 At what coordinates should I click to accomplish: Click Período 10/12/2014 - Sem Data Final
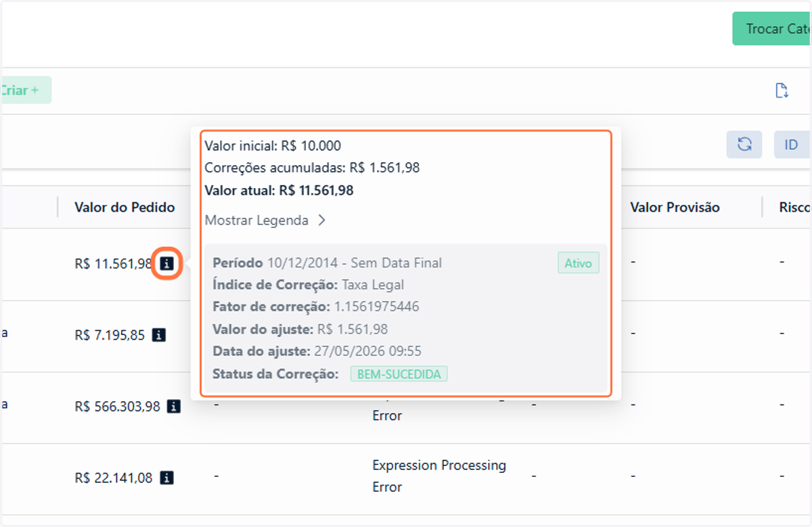(x=328, y=262)
